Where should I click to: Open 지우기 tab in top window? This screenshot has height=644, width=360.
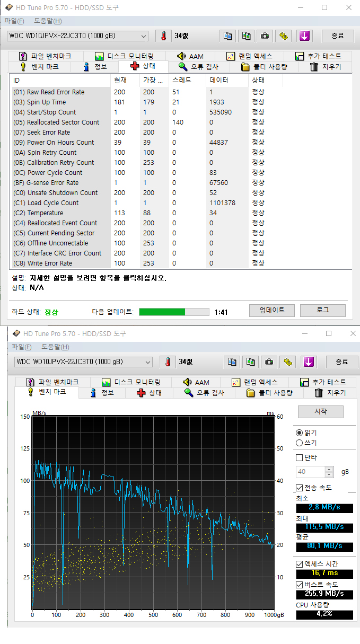(325, 67)
